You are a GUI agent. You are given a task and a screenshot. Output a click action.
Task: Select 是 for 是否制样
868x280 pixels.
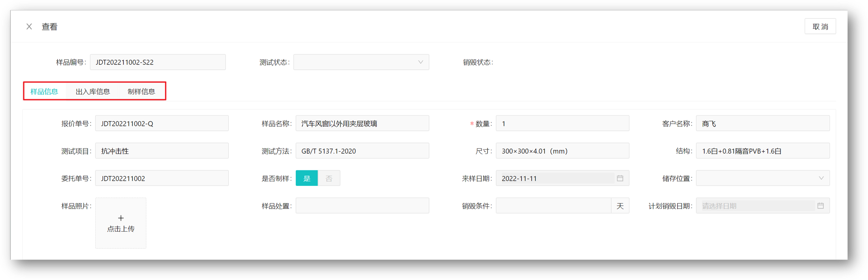(x=306, y=178)
